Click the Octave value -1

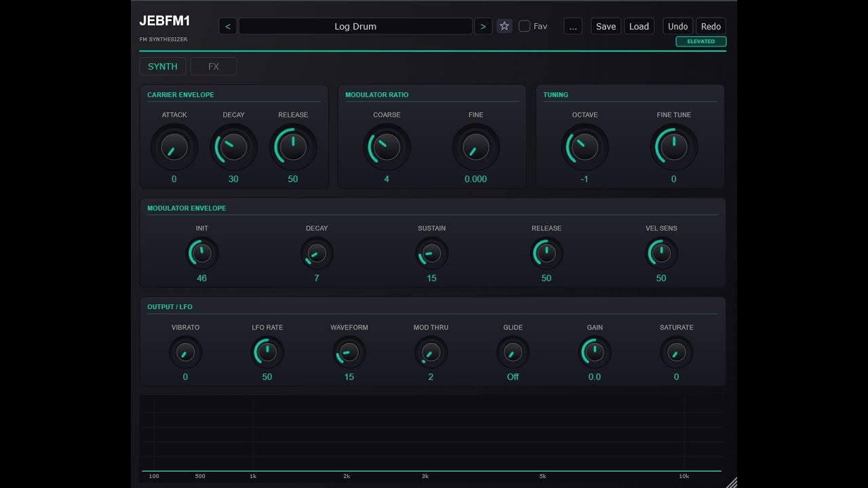click(x=585, y=179)
